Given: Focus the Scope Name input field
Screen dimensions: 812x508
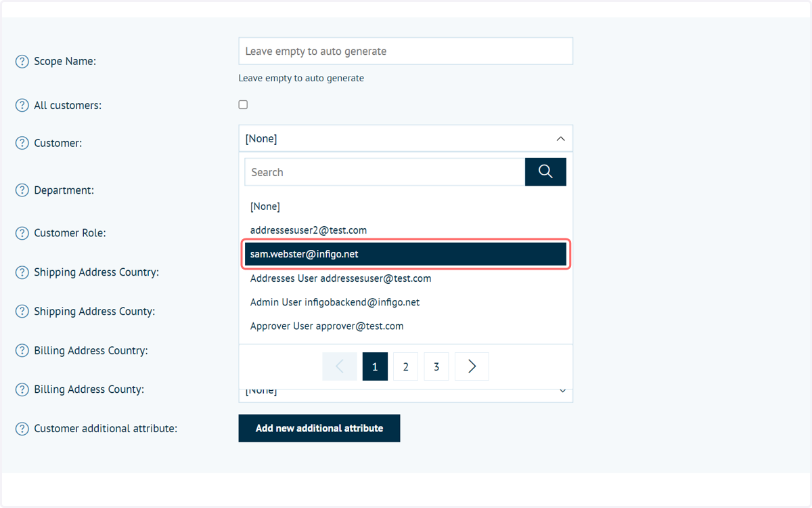Looking at the screenshot, I should pos(405,51).
